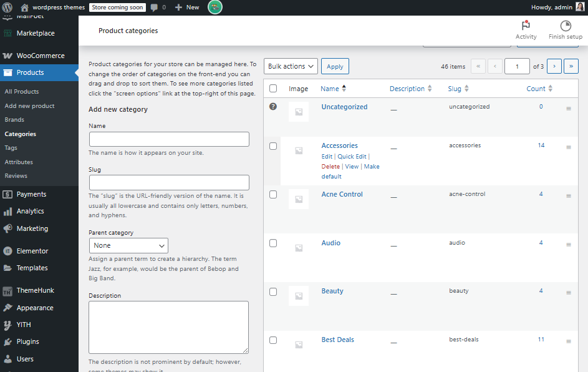Sort the table by Description column
Image resolution: width=588 pixels, height=372 pixels.
pyautogui.click(x=411, y=89)
